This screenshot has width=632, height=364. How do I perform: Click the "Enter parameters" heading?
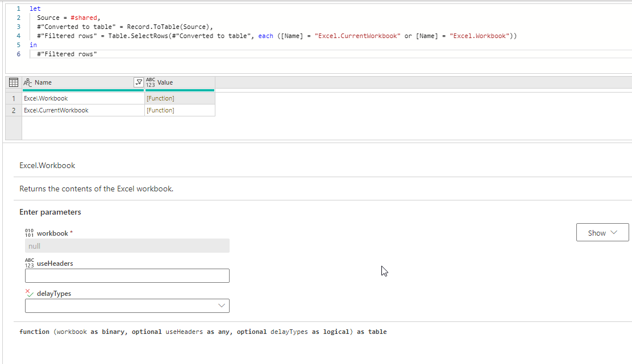coord(50,212)
